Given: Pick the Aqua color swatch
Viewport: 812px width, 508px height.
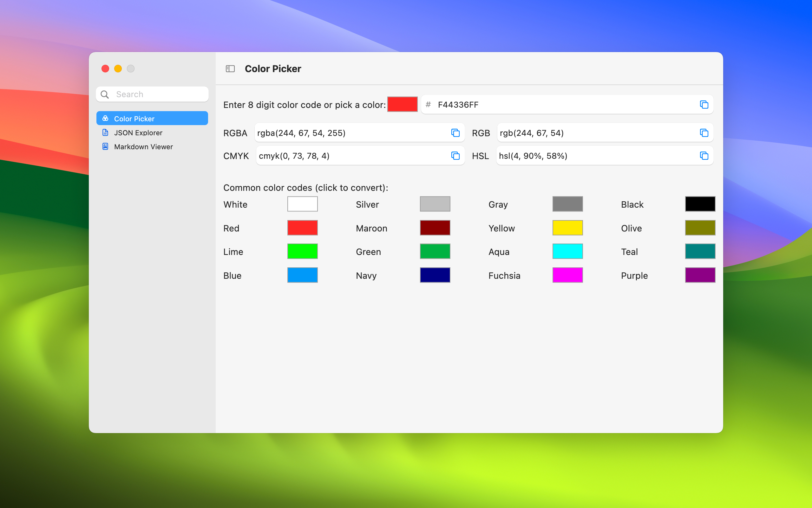Looking at the screenshot, I should coord(567,251).
